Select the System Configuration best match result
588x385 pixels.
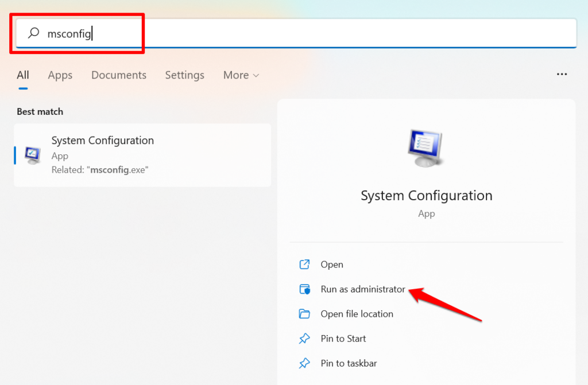tap(142, 155)
